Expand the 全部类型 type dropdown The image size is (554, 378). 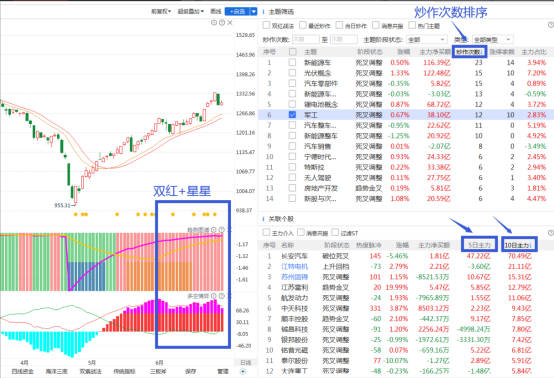pos(493,40)
